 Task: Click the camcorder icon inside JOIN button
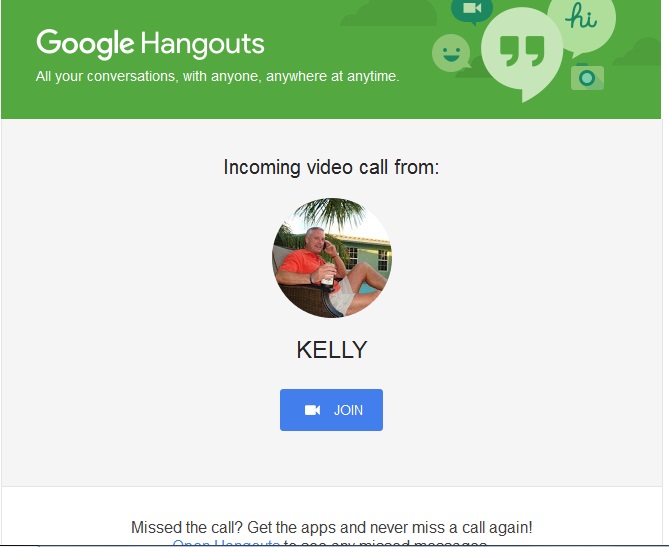point(312,410)
